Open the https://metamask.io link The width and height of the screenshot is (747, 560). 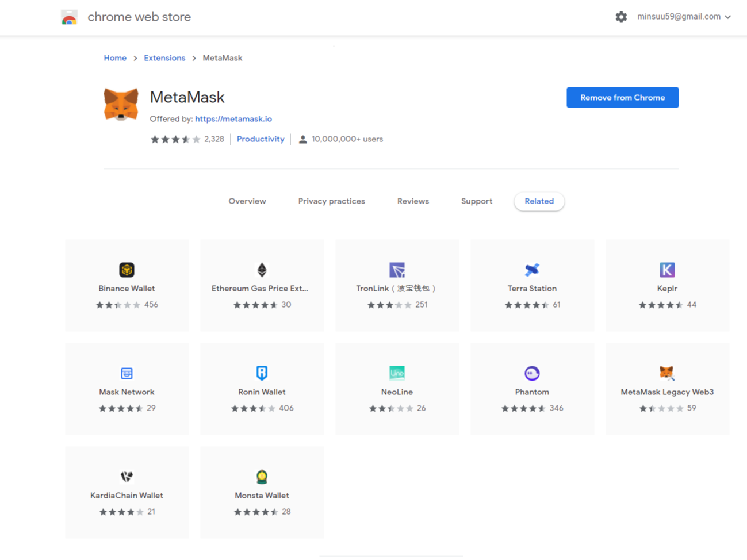(233, 119)
